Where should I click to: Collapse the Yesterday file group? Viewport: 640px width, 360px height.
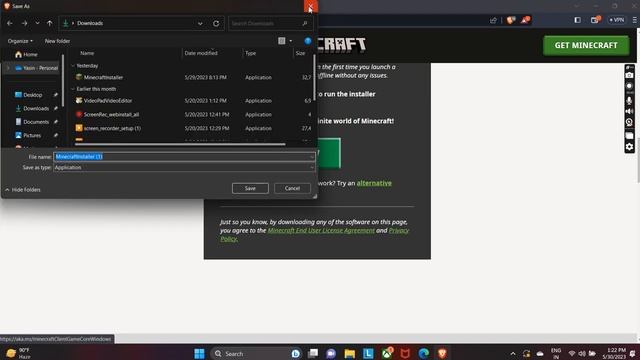tap(73, 65)
